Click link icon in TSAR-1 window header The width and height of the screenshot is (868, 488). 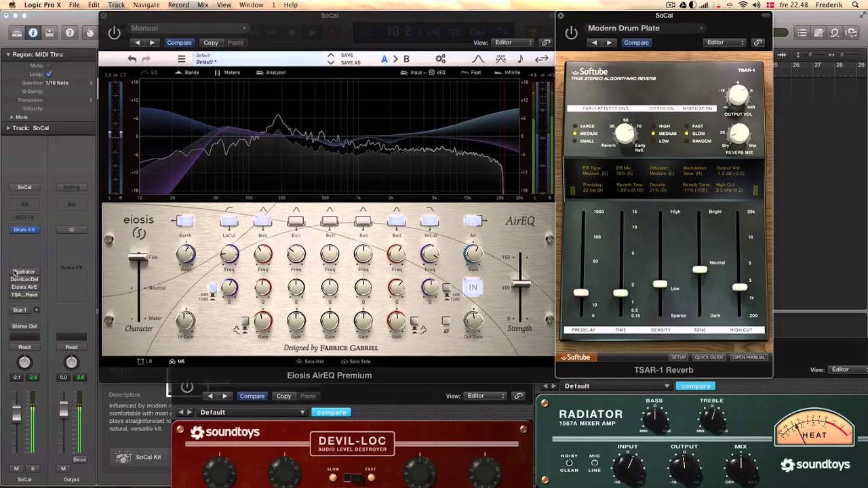(758, 43)
